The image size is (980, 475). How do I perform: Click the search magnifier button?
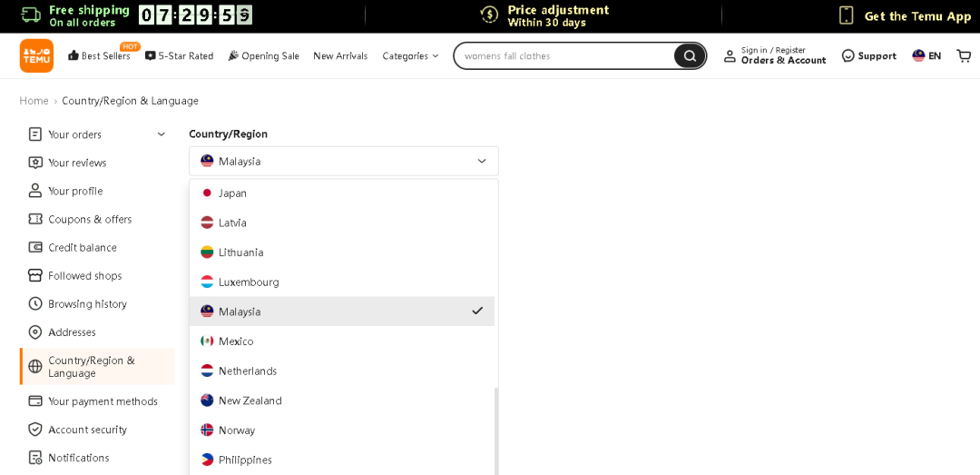coord(689,56)
